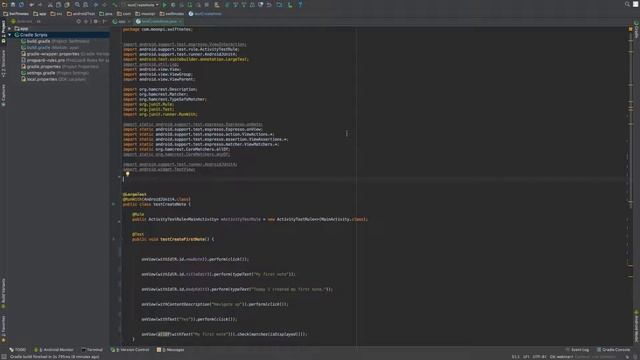Click the src breadcrumb folder
Viewport: 640px width, 360px height.
click(x=56, y=13)
